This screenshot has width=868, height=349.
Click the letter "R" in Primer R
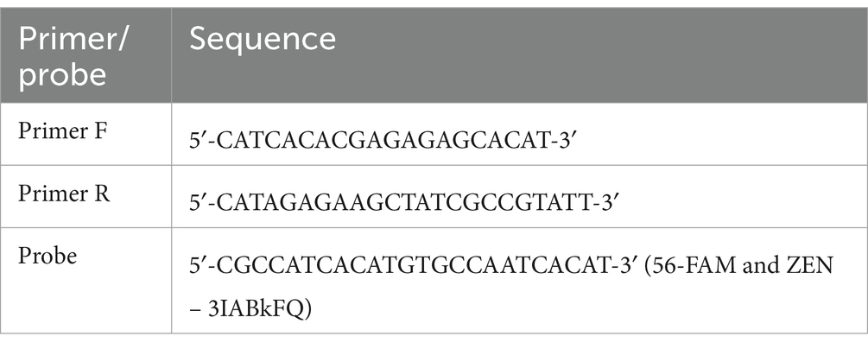102,194
